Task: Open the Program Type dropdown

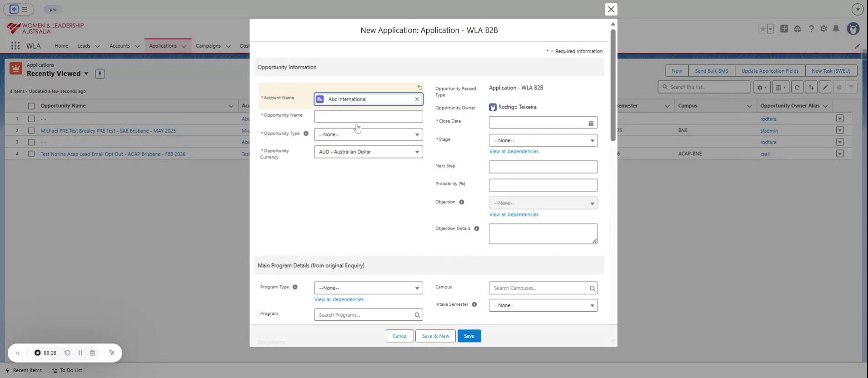Action: coord(368,288)
